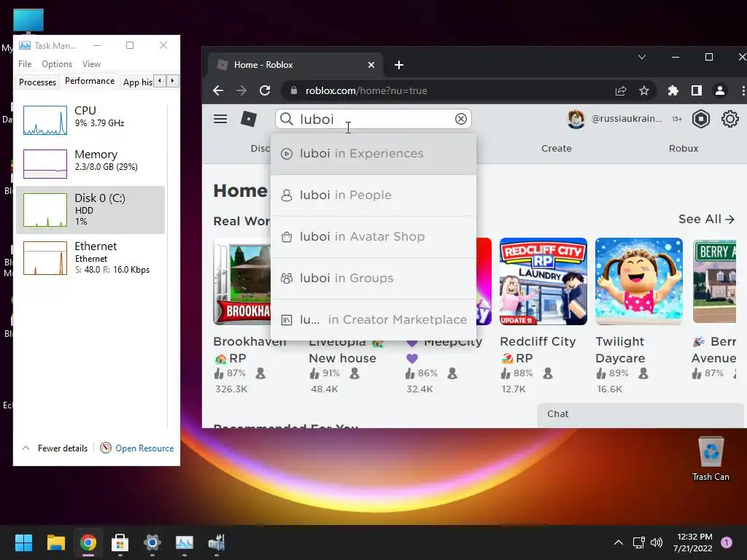The image size is (747, 560).
Task: Toggle the Chrome side panel icon
Action: tap(697, 90)
